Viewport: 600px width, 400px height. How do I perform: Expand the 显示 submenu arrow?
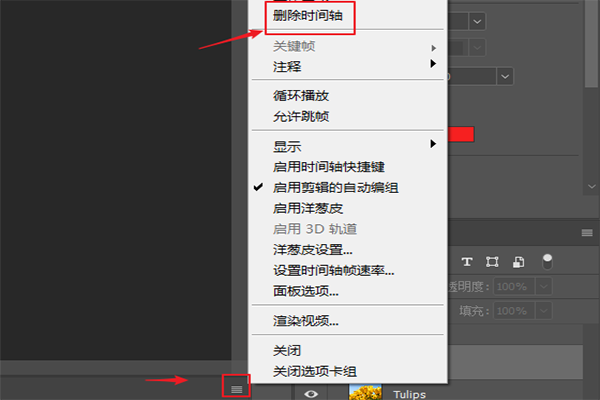(433, 144)
